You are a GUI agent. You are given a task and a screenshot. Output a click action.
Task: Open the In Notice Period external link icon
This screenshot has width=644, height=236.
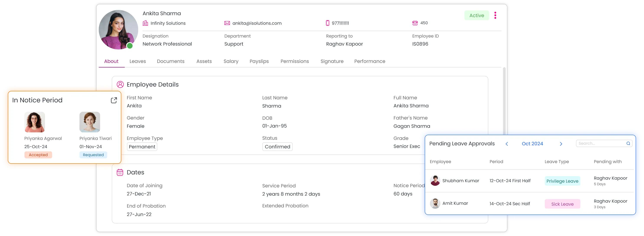(x=114, y=100)
